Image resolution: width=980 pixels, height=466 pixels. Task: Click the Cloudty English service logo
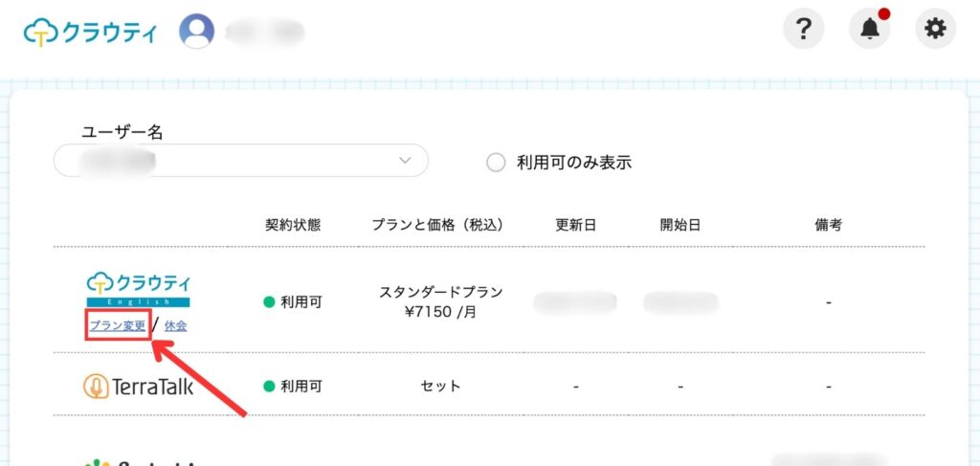(138, 289)
